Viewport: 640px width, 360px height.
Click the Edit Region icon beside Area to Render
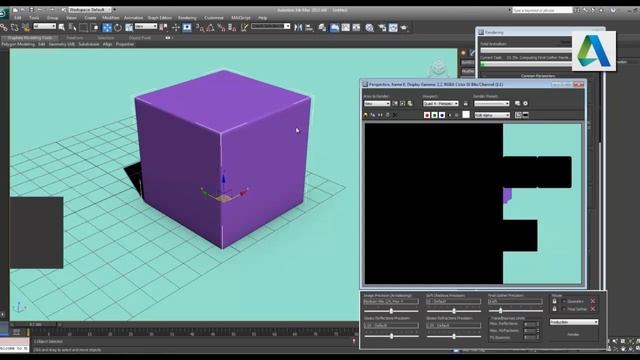coord(395,104)
